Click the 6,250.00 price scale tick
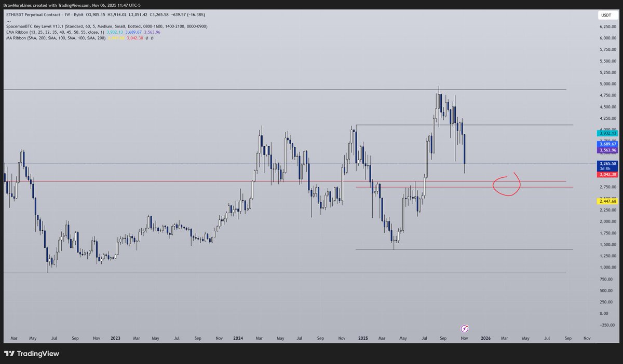The image size is (623, 364). click(607, 26)
